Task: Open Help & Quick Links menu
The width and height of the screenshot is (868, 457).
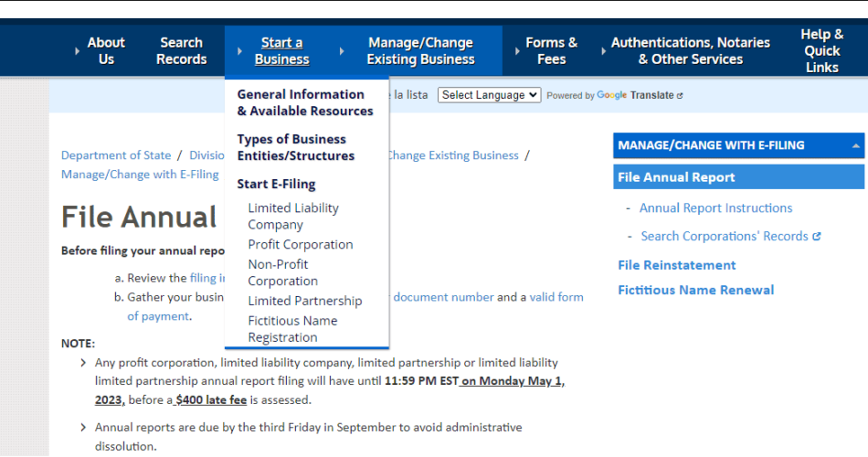Action: pyautogui.click(x=821, y=51)
